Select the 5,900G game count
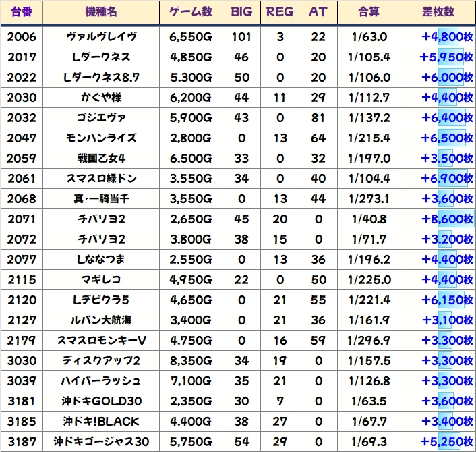This screenshot has height=452, width=476. (x=191, y=118)
